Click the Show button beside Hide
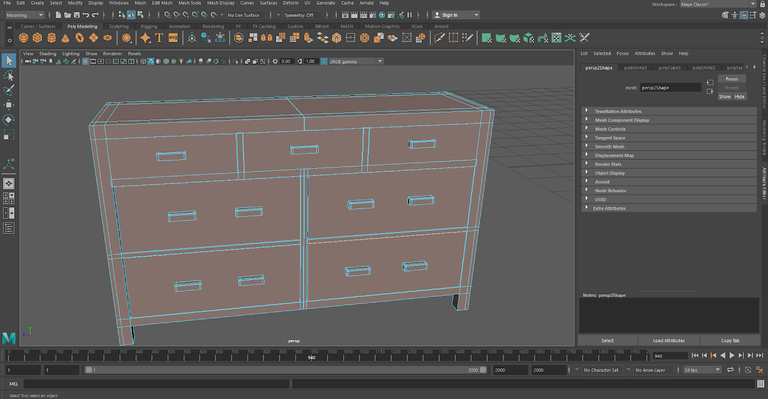Viewport: 768px width, 399px height. point(725,96)
